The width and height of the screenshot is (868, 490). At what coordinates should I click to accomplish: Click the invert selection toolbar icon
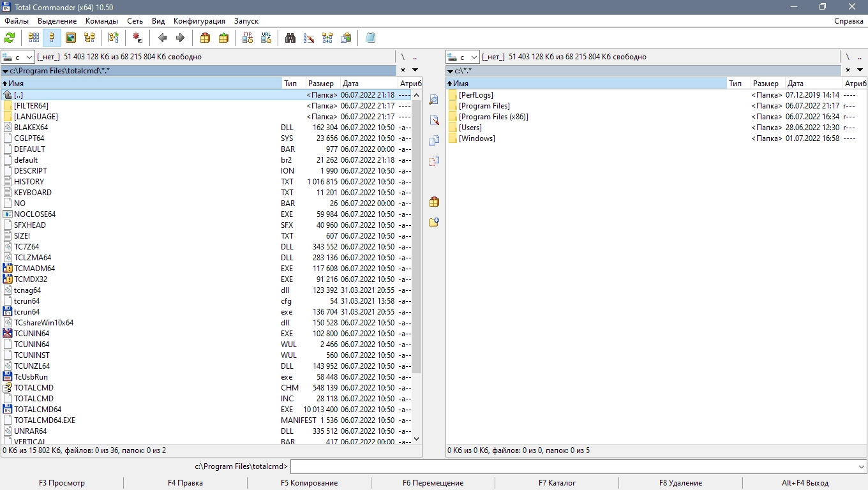(113, 38)
